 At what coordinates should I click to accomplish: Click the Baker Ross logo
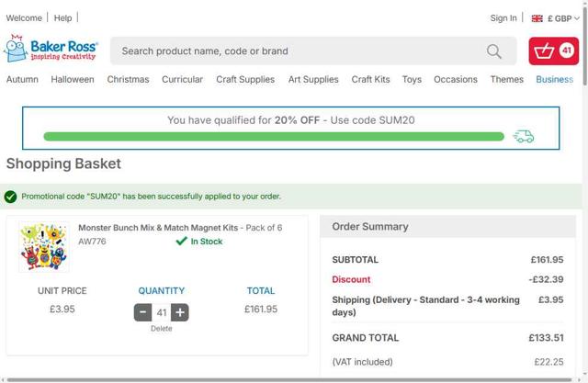point(51,49)
